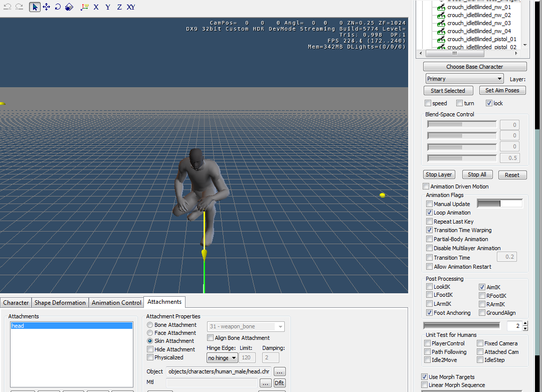Viewport: 542px width, 392px height.
Task: Uncheck the lock checkbox
Action: point(489,103)
